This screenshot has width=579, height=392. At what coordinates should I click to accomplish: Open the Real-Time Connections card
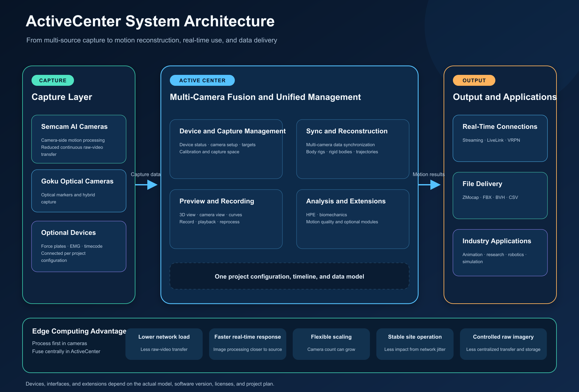click(x=500, y=138)
